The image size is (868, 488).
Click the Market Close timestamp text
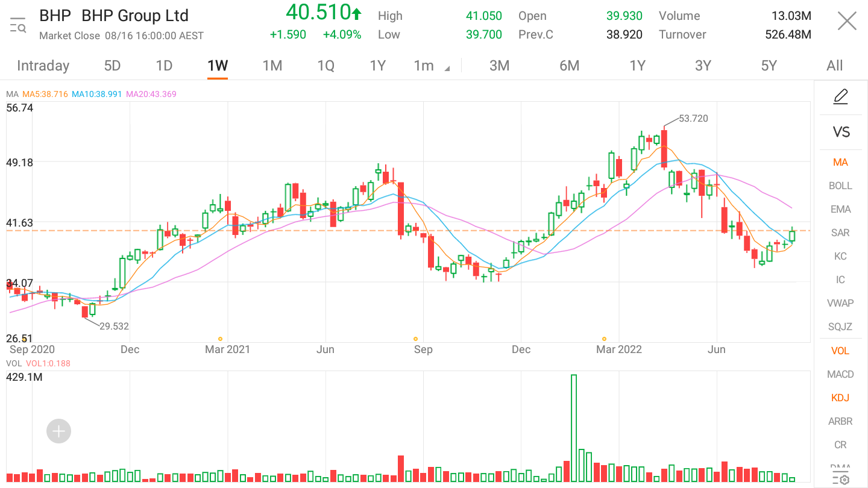pos(121,36)
